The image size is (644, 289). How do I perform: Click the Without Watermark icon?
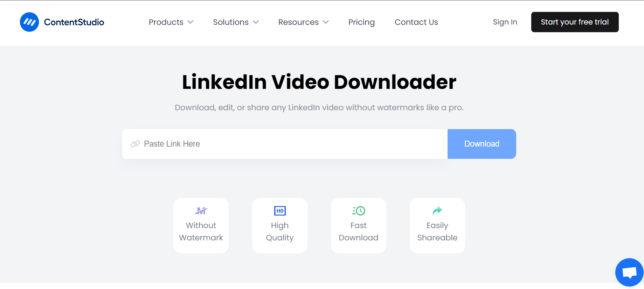[x=201, y=211]
